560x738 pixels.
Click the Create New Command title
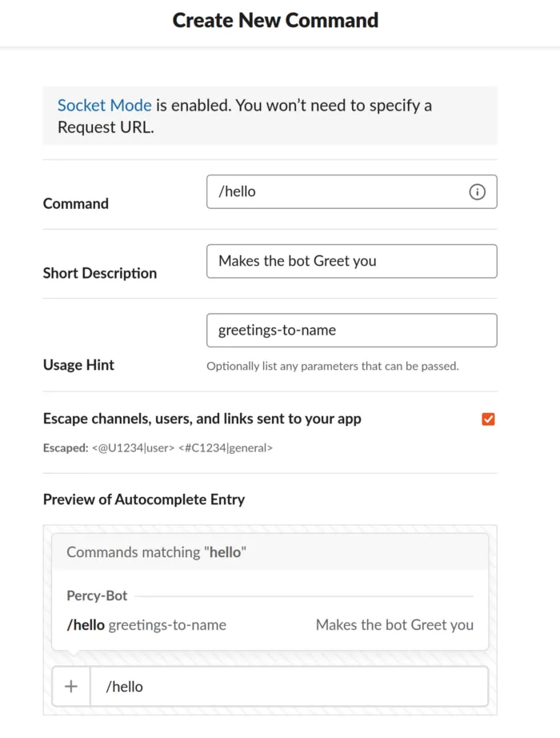[275, 20]
